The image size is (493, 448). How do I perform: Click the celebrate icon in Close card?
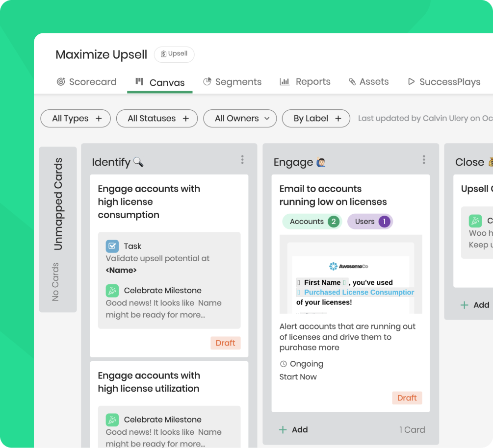click(x=475, y=221)
